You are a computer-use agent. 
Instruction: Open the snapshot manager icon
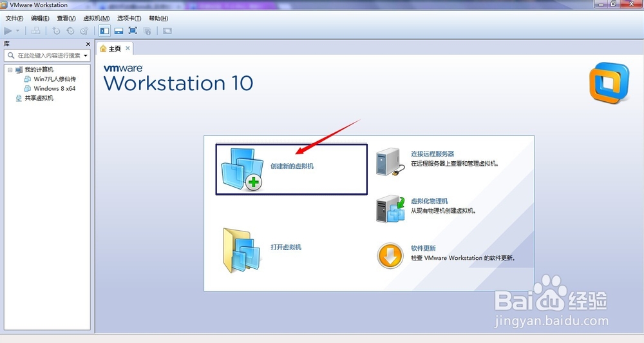[84, 31]
